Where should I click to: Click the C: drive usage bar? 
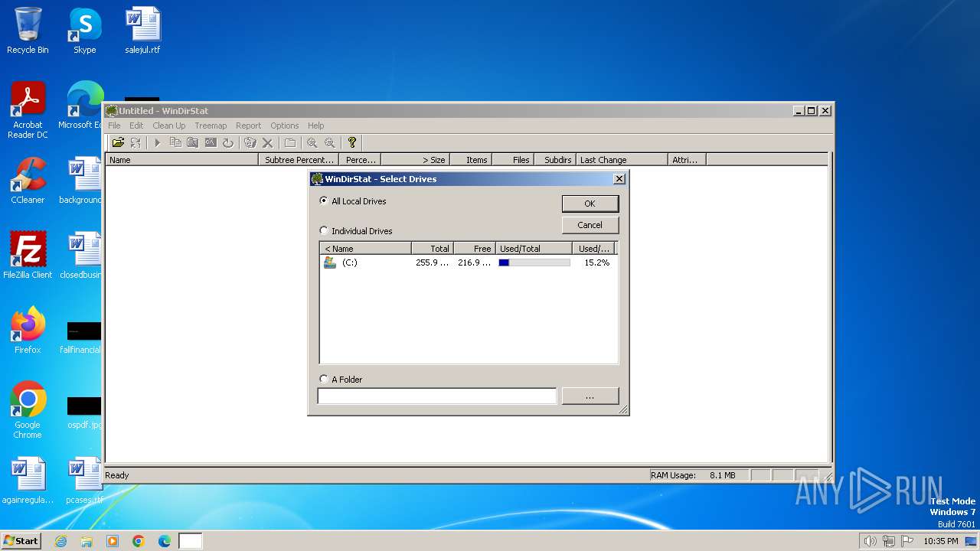point(534,262)
